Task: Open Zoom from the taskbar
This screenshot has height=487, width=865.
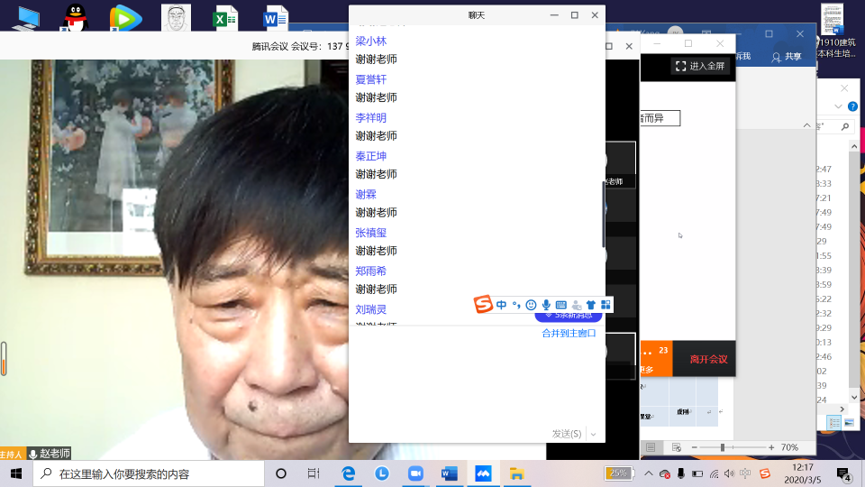Action: (x=415, y=474)
